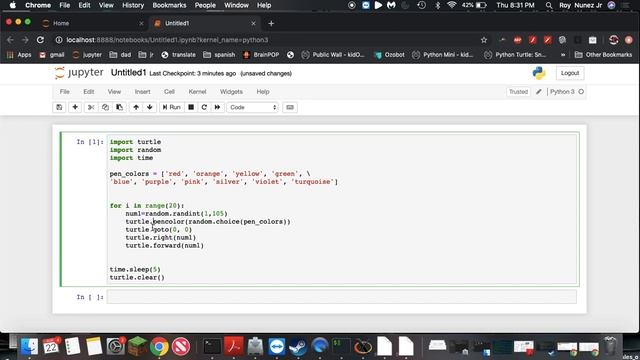This screenshot has height=360, width=640.
Task: Open Jupyter Widgets menu
Action: 231,92
